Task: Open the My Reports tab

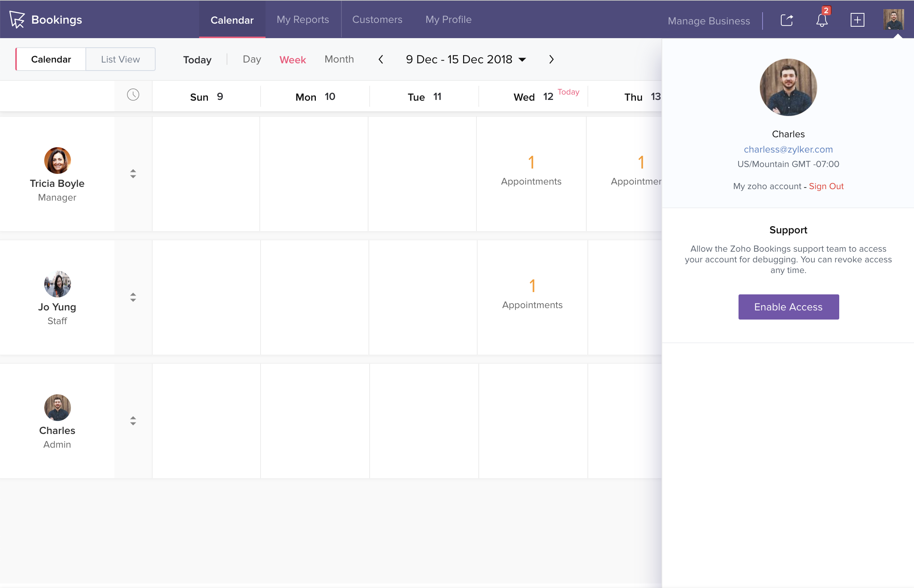Action: tap(303, 19)
